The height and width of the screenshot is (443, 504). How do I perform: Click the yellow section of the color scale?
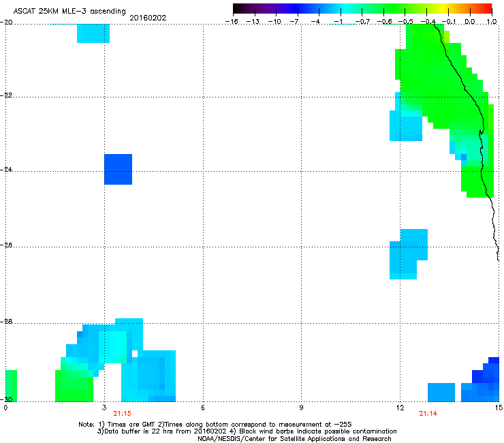click(x=443, y=9)
